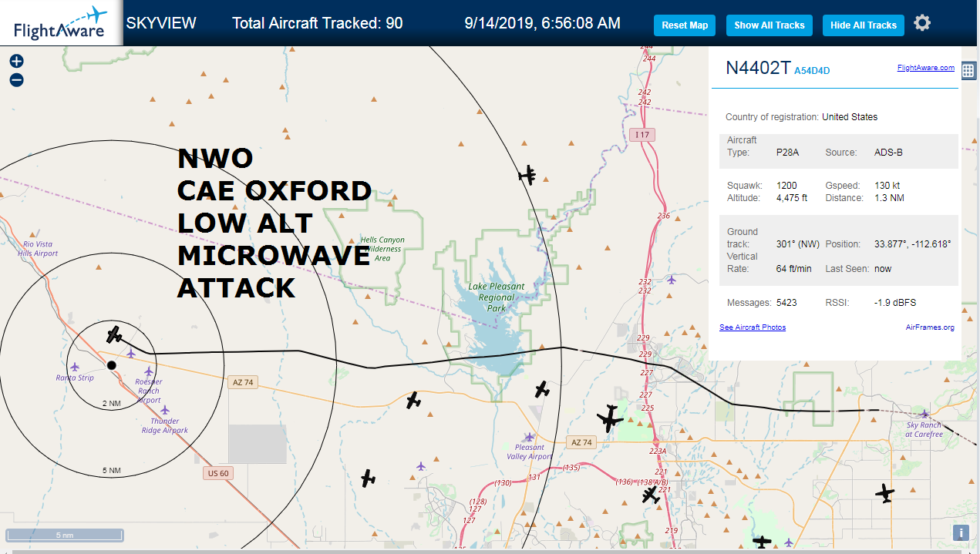Image resolution: width=980 pixels, height=554 pixels.
Task: Open the table grid view icon
Action: pyautogui.click(x=969, y=71)
